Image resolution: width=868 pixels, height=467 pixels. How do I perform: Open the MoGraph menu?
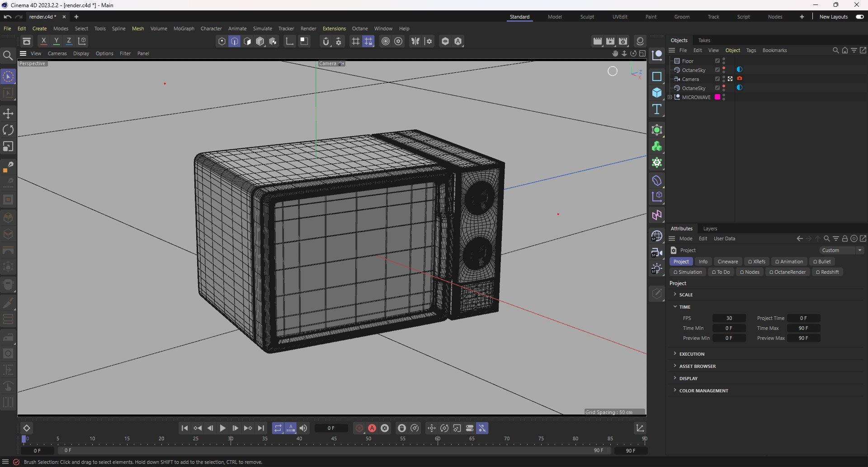pyautogui.click(x=184, y=29)
